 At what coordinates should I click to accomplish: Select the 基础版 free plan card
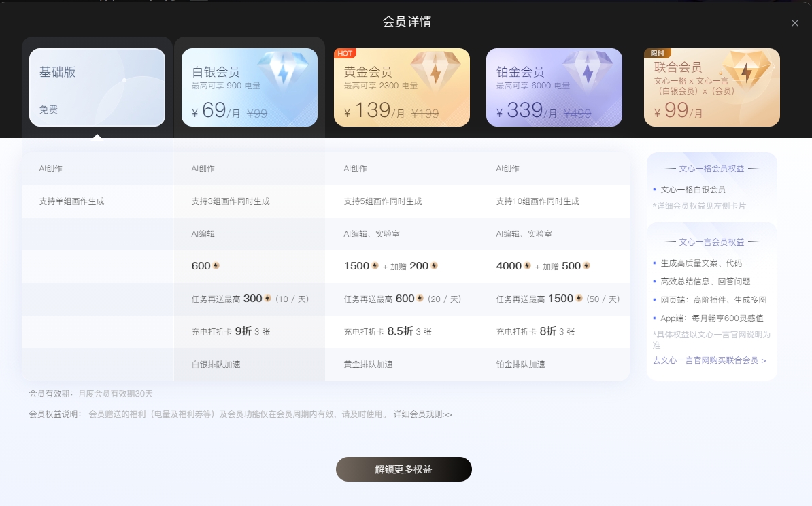(x=97, y=87)
